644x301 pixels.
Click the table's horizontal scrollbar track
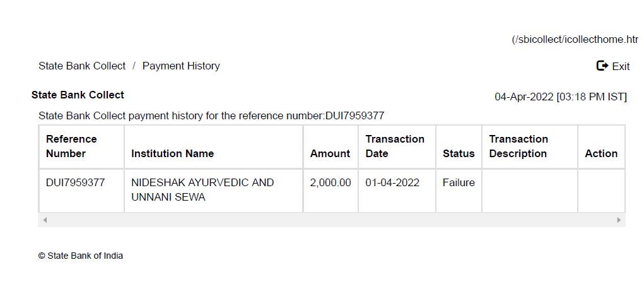(331, 220)
